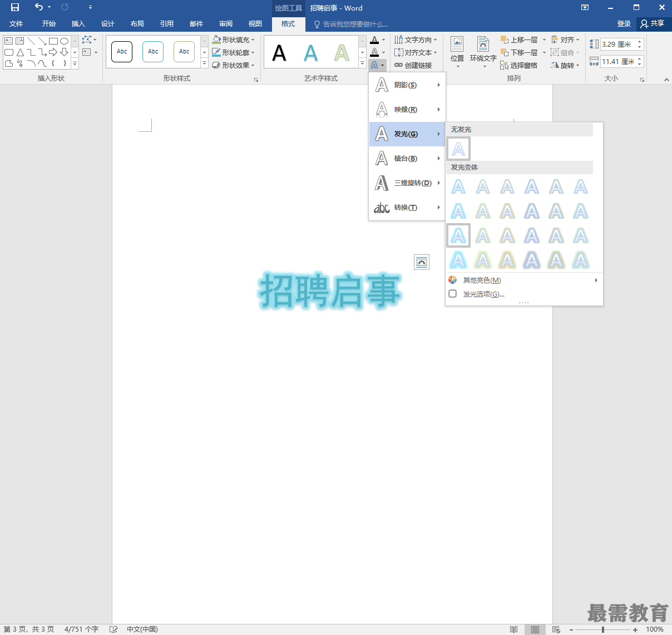This screenshot has width=672, height=635.
Task: Click the zoom in plus button
Action: click(635, 629)
